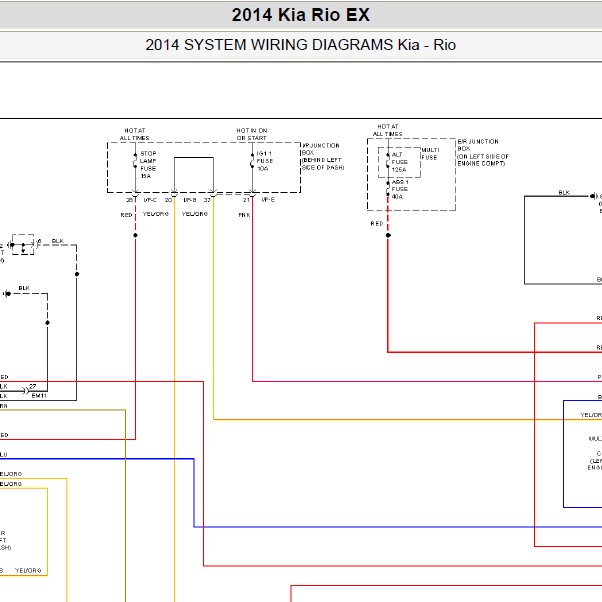Click the 'I/P-C' connector label
The width and height of the screenshot is (602, 602).
coord(150,200)
